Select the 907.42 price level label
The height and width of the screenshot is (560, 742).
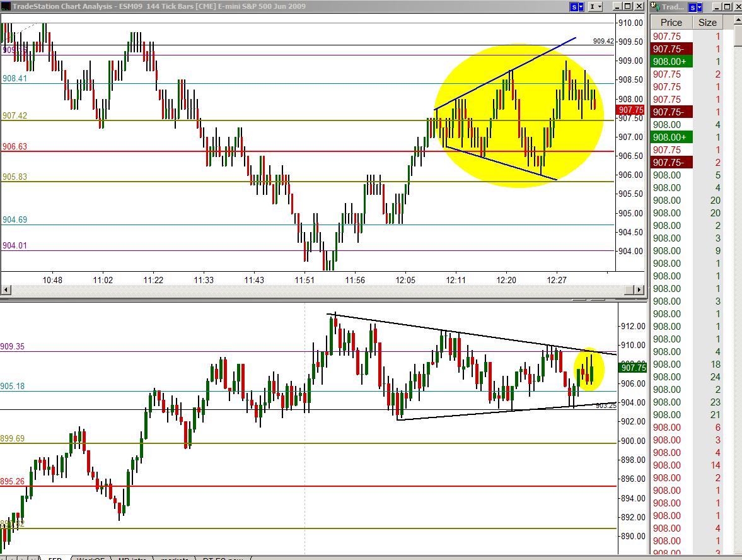(14, 115)
